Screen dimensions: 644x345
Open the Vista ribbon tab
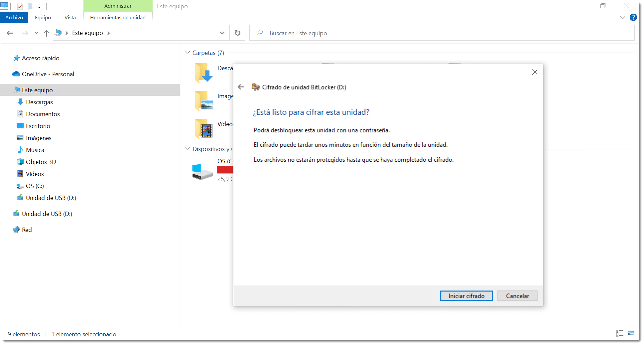[70, 17]
